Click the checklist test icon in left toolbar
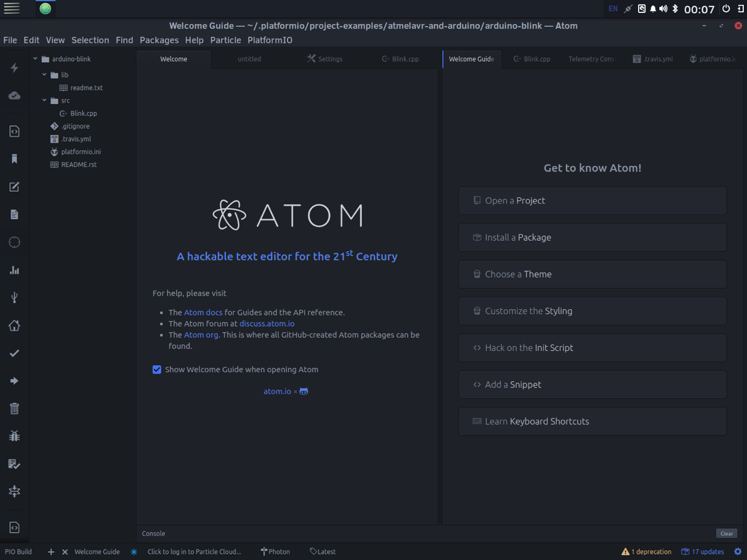Screen dimensions: 747x560 [x=14, y=464]
